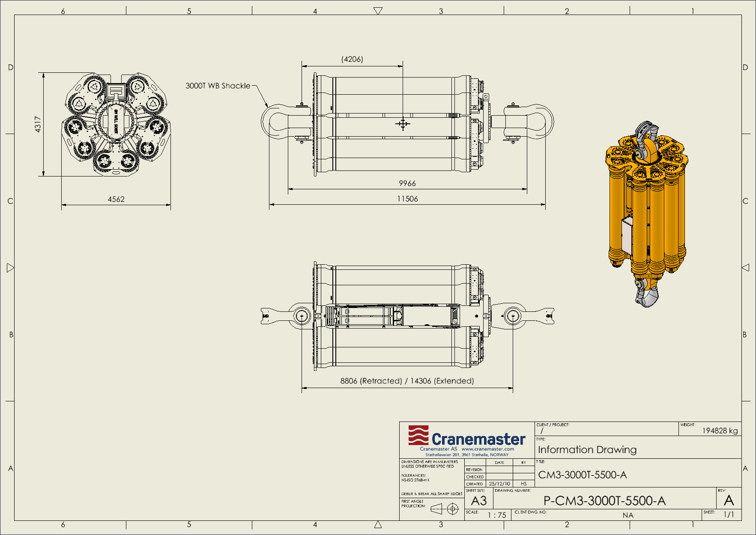The height and width of the screenshot is (535, 756).
Task: Click the (4206) reference dimension
Action: click(x=352, y=59)
